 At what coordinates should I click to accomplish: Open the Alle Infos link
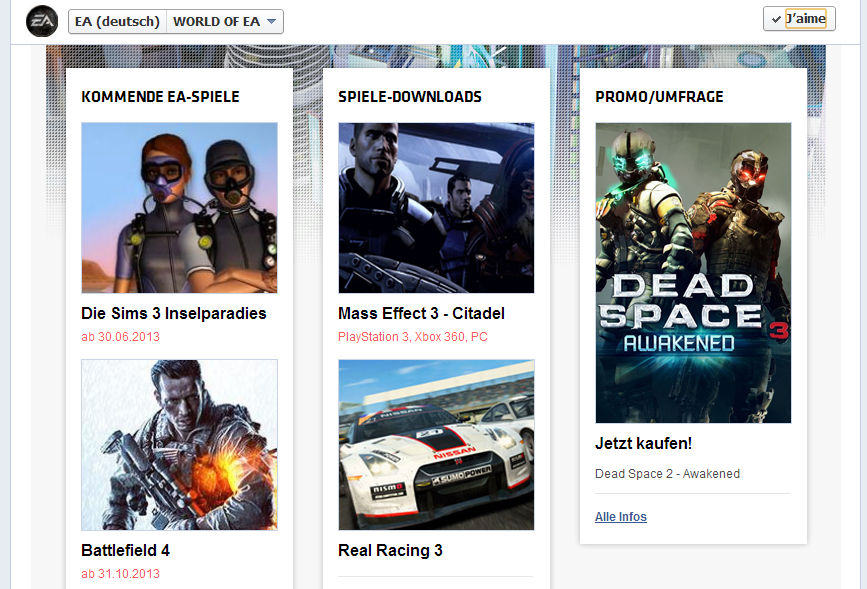point(621,517)
